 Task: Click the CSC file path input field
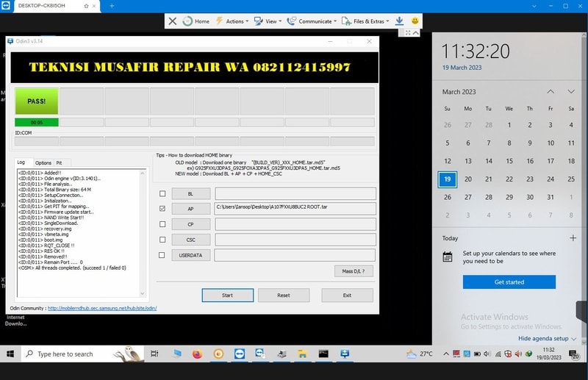point(295,240)
